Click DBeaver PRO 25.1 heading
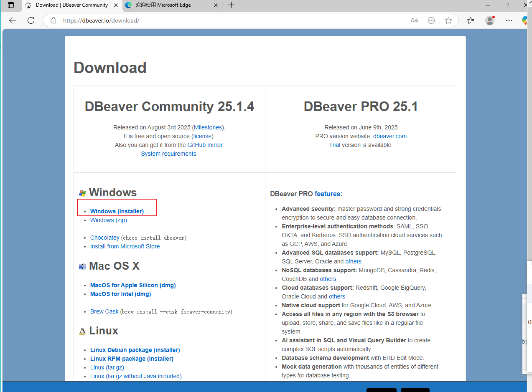Image resolution: width=532 pixels, height=392 pixels. tap(361, 106)
